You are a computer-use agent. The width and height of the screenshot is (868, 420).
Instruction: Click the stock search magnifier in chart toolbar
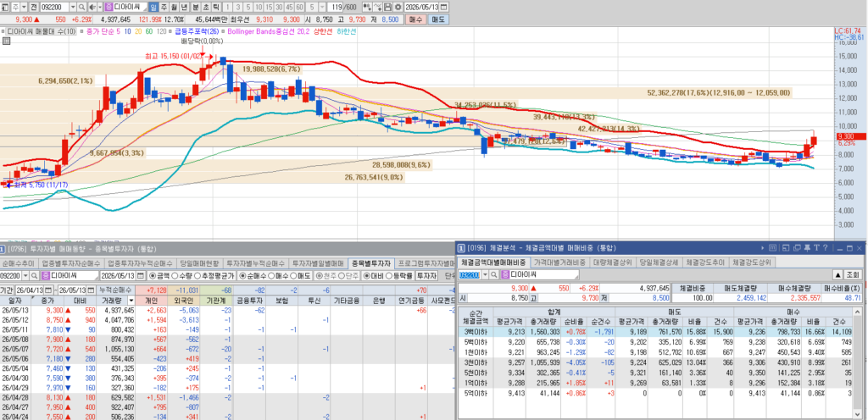pos(82,7)
